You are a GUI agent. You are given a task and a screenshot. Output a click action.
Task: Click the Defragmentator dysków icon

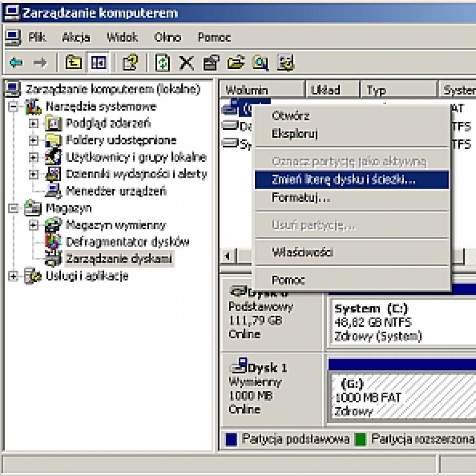point(53,242)
